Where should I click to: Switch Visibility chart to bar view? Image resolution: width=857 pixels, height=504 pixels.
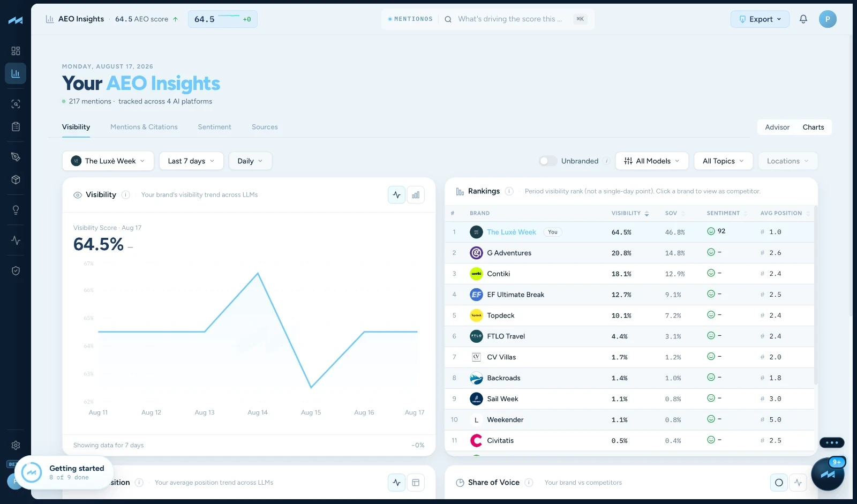coord(416,195)
